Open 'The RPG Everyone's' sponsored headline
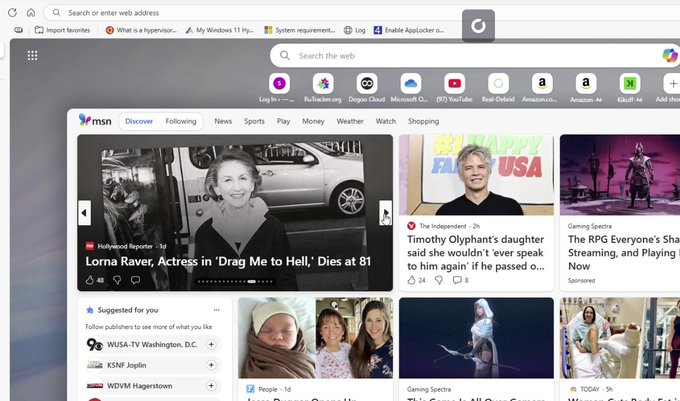The height and width of the screenshot is (401, 680). [624, 253]
